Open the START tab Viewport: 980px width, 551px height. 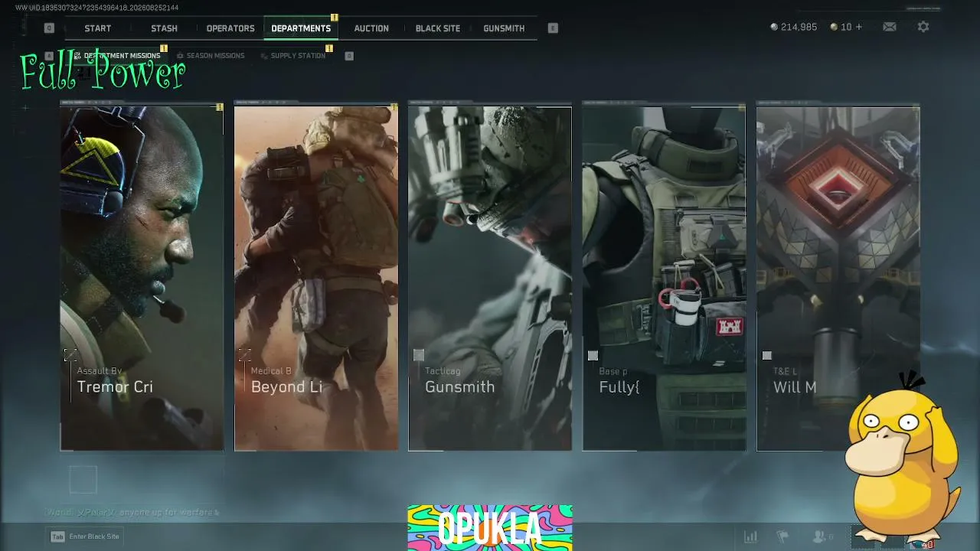click(x=97, y=28)
